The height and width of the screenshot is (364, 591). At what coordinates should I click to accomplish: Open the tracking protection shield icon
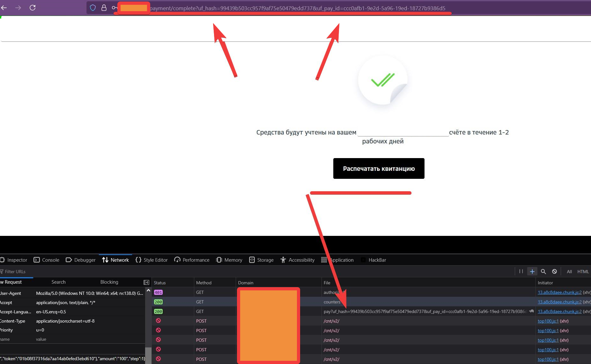[x=93, y=8]
